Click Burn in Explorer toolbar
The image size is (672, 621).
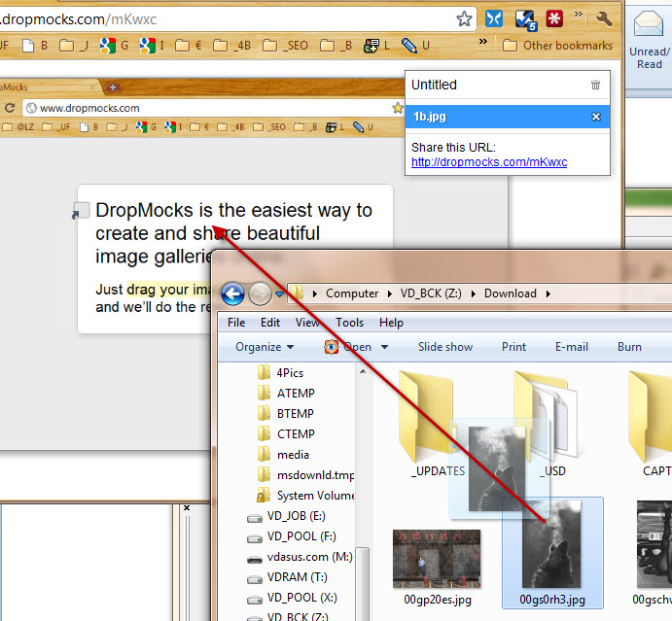(x=629, y=347)
